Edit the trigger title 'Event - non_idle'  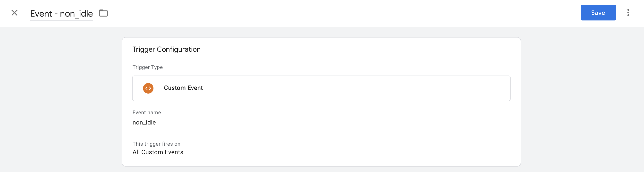[61, 14]
